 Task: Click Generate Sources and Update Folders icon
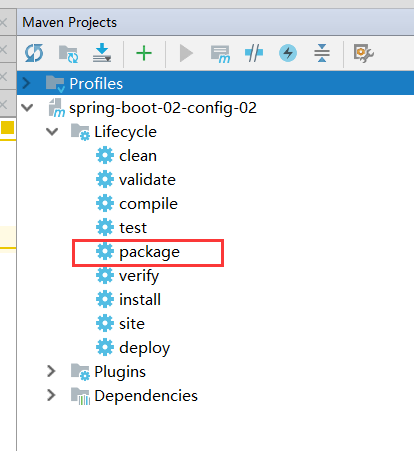(x=68, y=54)
